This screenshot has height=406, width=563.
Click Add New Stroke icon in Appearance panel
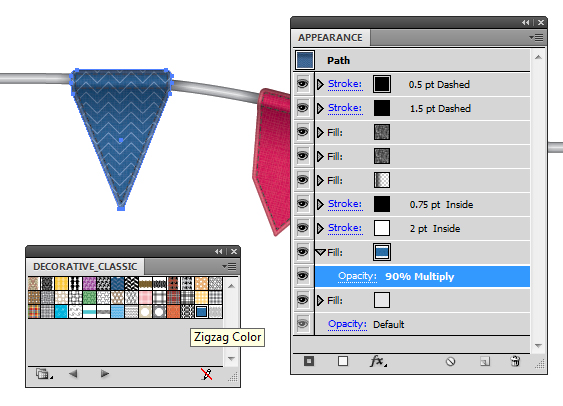tap(309, 361)
